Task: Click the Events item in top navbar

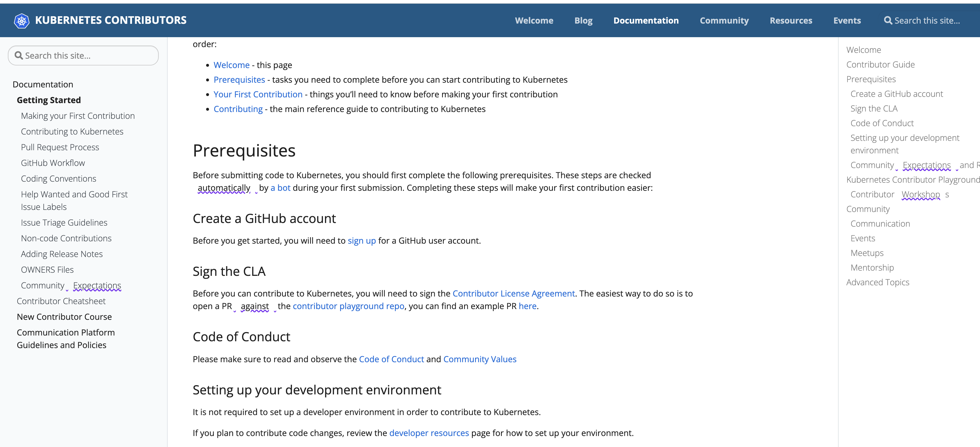Action: click(x=847, y=20)
